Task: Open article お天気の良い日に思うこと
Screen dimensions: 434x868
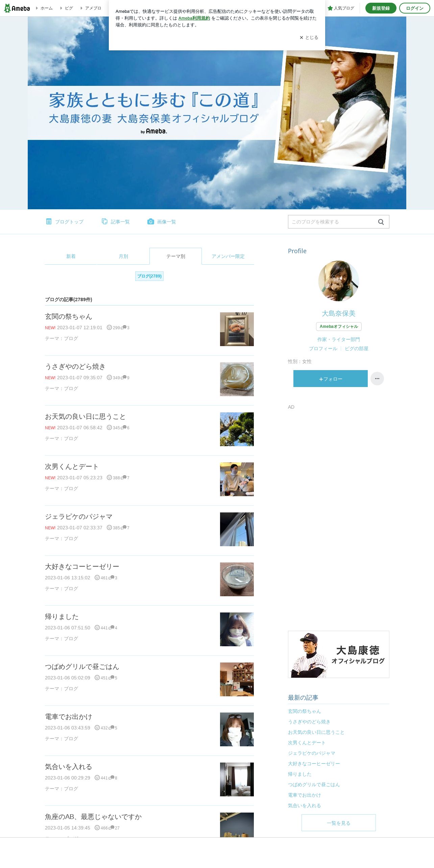Action: [86, 416]
